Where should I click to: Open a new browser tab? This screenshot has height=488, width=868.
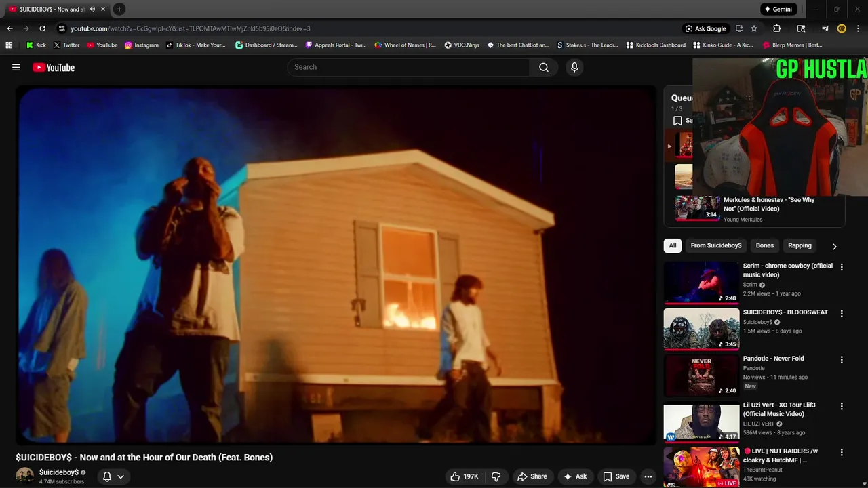point(119,9)
